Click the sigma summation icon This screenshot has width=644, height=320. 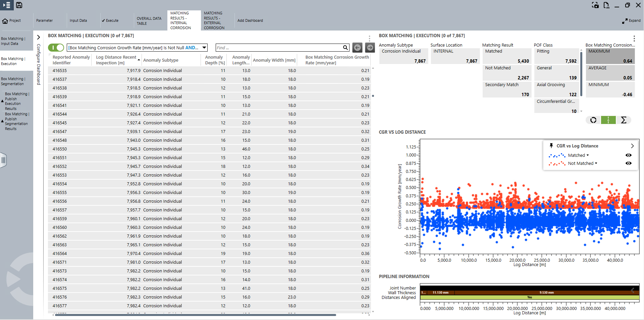[624, 120]
